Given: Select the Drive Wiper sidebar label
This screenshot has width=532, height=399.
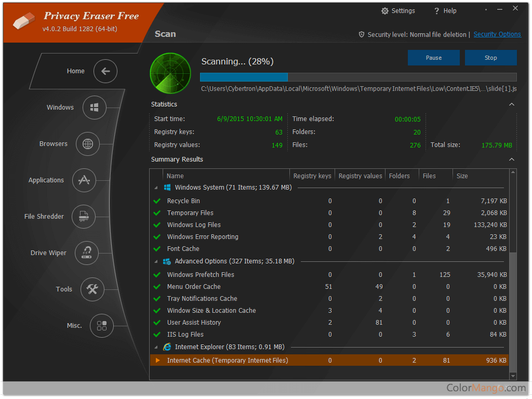Looking at the screenshot, I should pyautogui.click(x=48, y=253).
